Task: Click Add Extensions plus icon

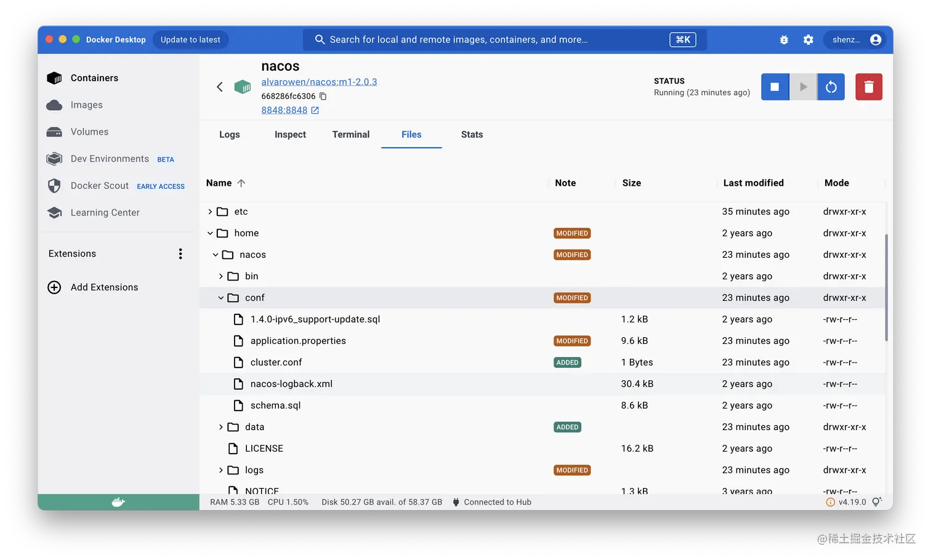Action: tap(54, 287)
